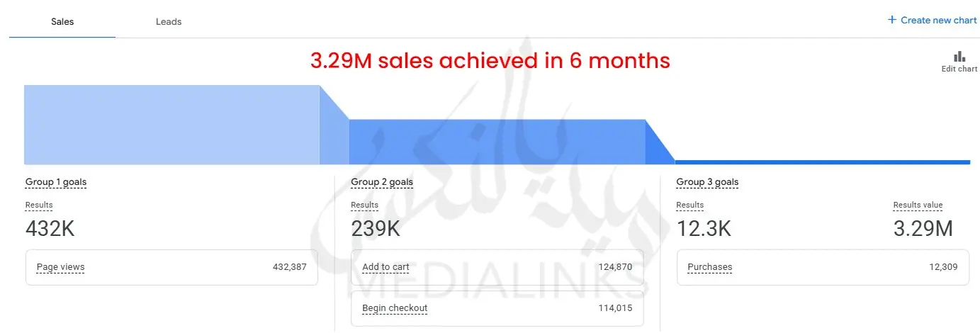Click the 432K results number
Screen dimensions: 980x333
(x=50, y=229)
